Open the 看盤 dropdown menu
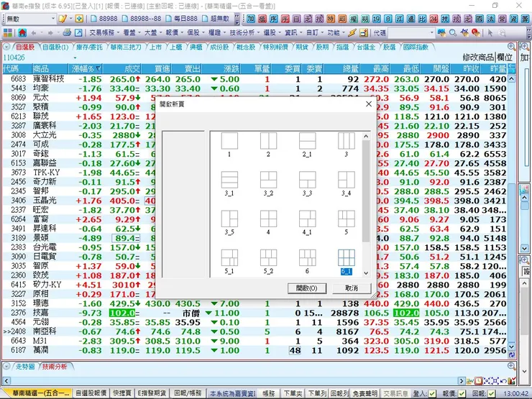The image size is (532, 399). pos(132,32)
